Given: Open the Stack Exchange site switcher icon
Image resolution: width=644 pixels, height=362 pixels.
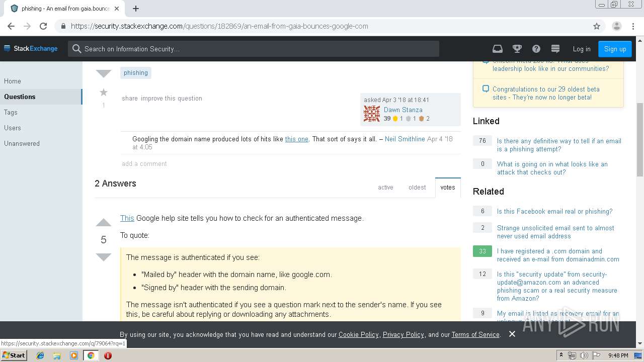Looking at the screenshot, I should click(x=555, y=49).
